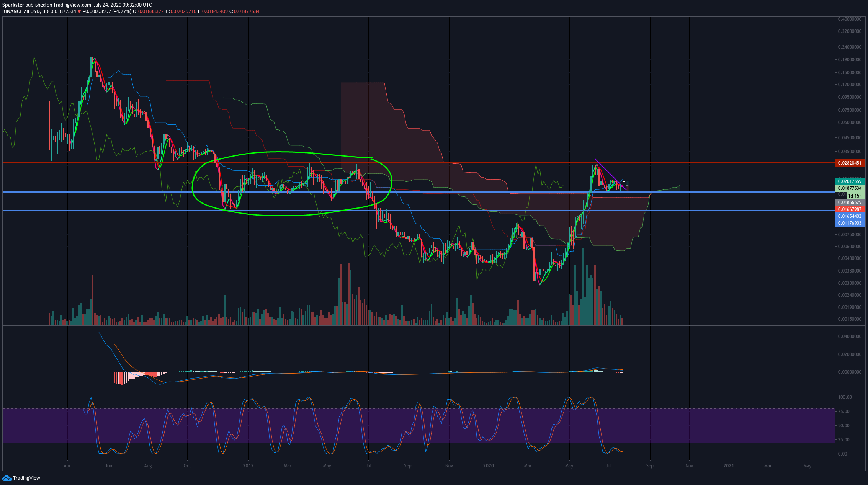Click the 0.12000000 price axis label
This screenshot has height=485, width=868.
[x=850, y=85]
